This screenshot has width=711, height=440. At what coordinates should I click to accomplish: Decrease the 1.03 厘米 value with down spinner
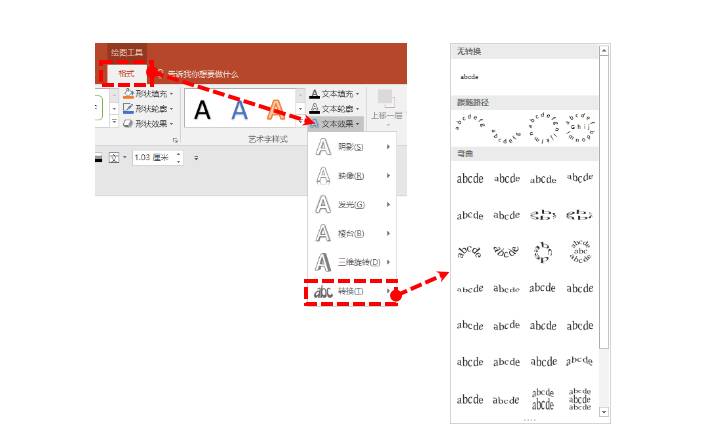coord(179,161)
